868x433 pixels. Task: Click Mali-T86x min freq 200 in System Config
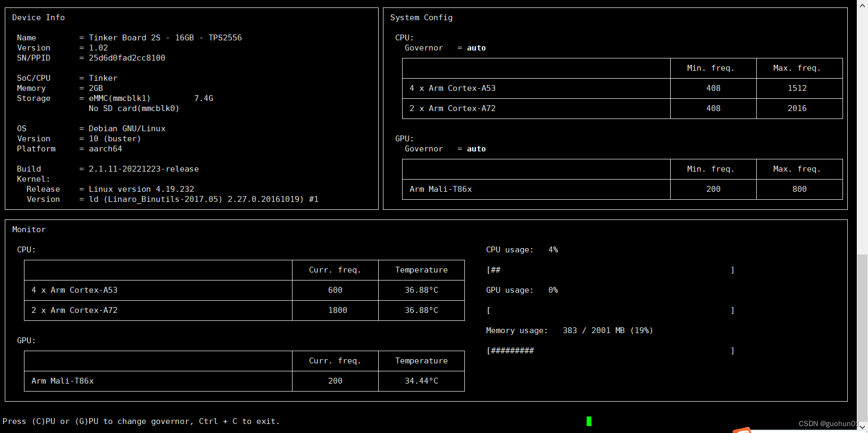pyautogui.click(x=713, y=189)
